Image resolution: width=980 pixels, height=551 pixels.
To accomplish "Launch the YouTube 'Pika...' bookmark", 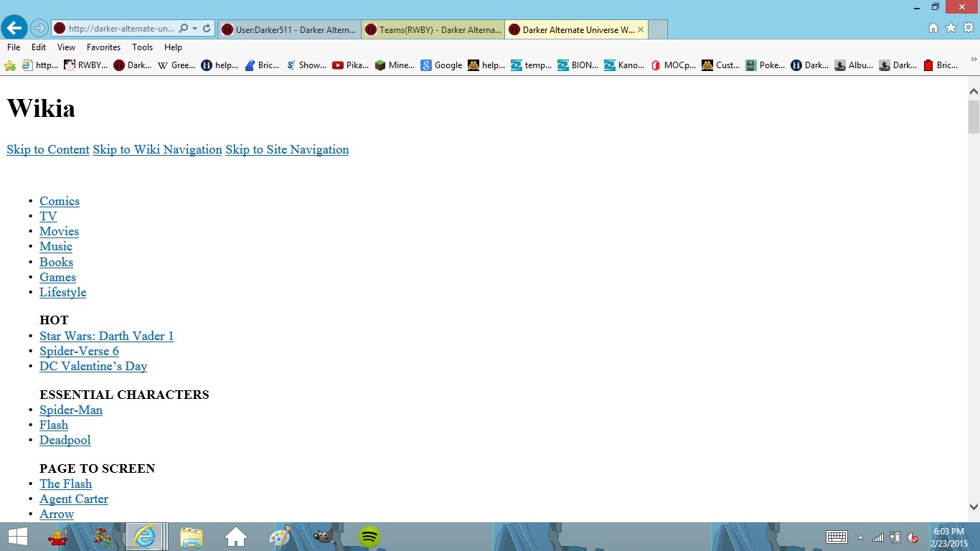I will (x=349, y=65).
